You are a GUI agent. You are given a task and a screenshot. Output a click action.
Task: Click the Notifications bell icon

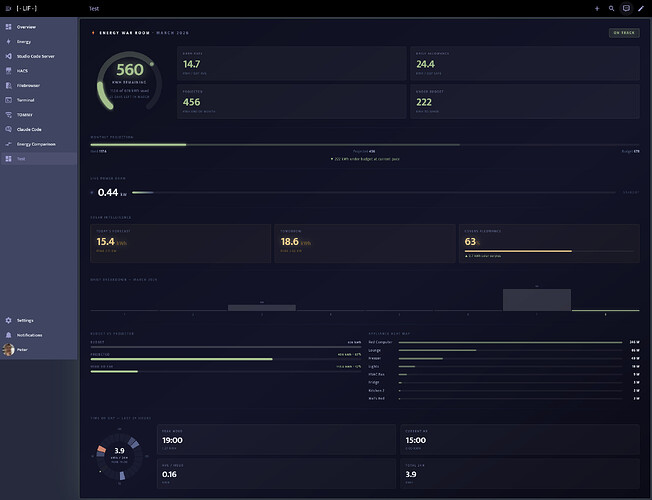click(8, 335)
